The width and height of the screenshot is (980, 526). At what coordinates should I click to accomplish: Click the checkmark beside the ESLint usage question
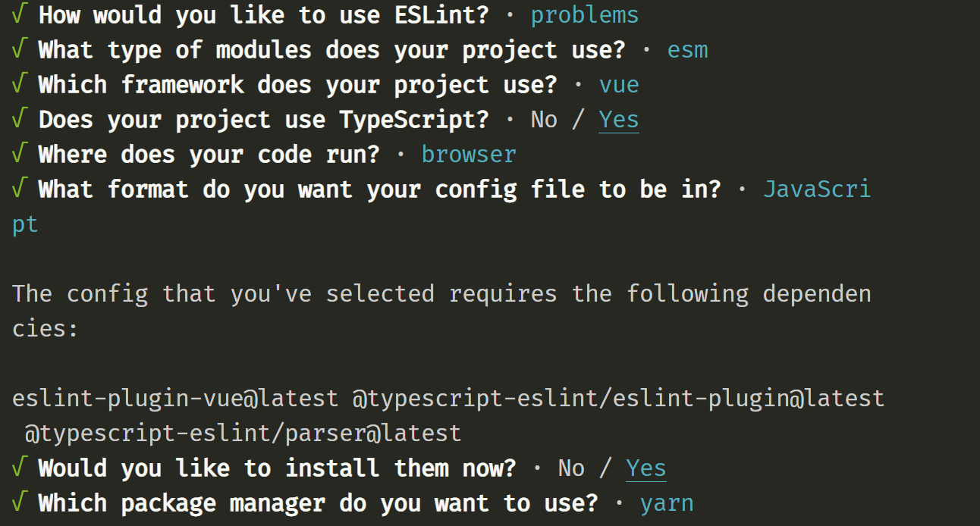coord(19,15)
